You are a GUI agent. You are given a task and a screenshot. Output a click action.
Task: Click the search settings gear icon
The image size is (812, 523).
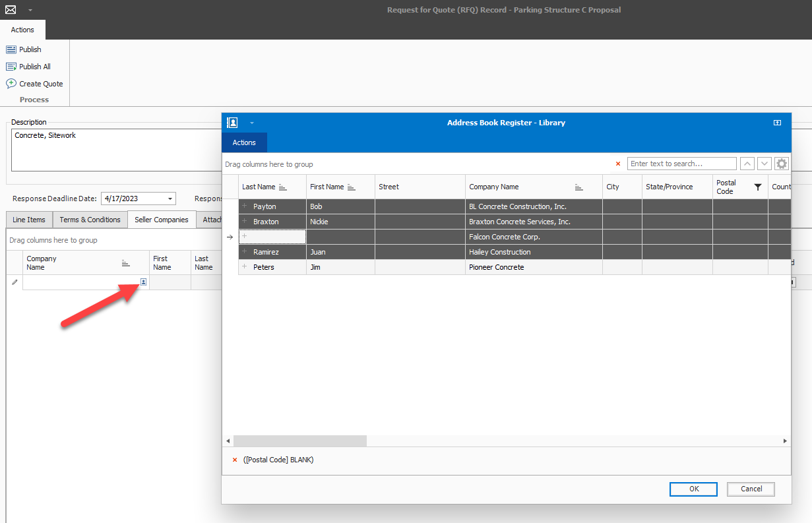point(782,164)
